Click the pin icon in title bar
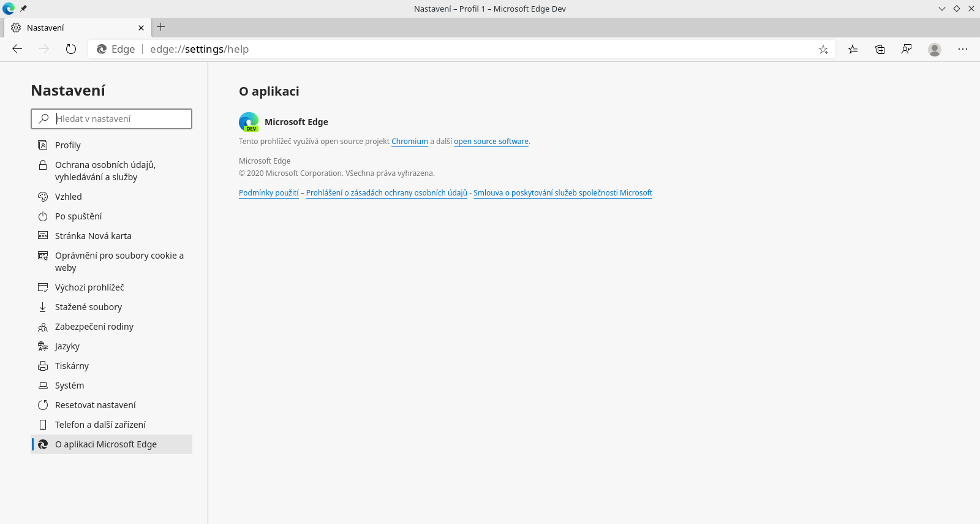The width and height of the screenshot is (980, 524). point(23,9)
